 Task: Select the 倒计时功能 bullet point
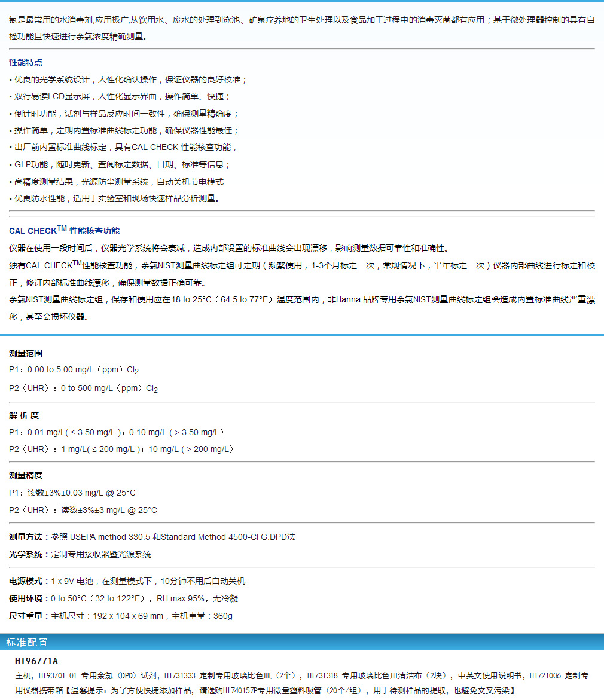point(124,114)
